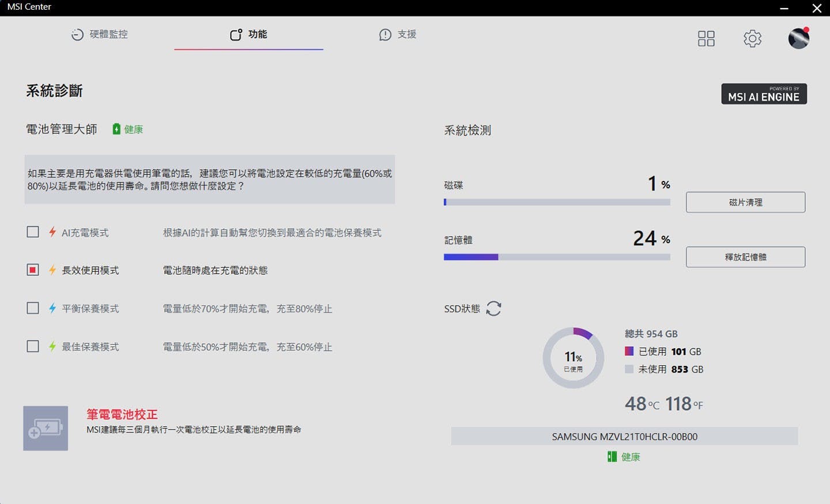The height and width of the screenshot is (504, 830).
Task: Click the green battery health icon
Action: [116, 129]
